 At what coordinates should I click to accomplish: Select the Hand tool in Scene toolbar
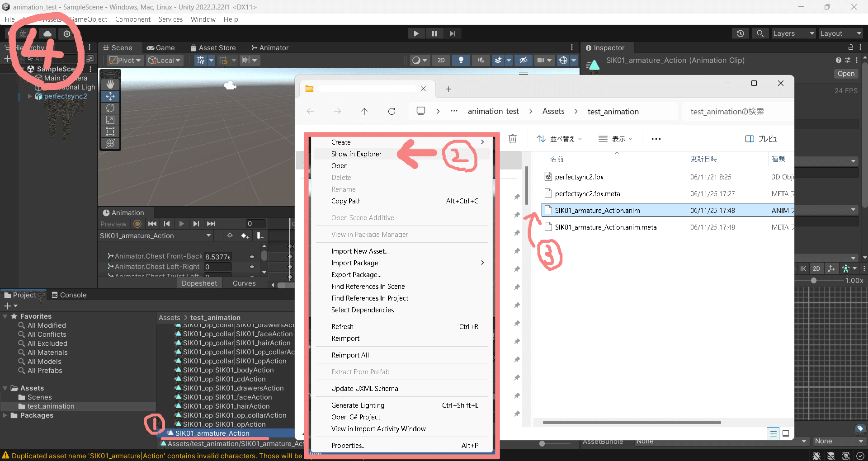coord(110,84)
